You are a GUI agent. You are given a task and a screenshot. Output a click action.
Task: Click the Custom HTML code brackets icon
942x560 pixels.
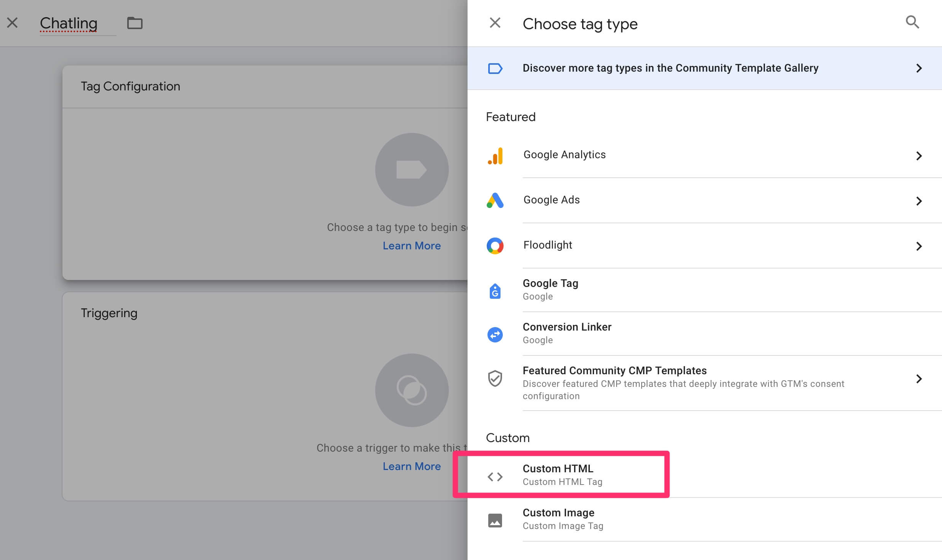495,476
